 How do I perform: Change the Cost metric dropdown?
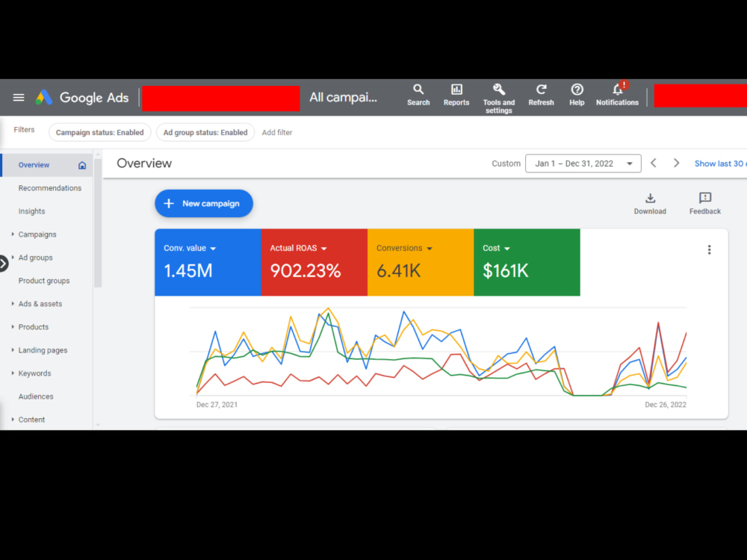pyautogui.click(x=496, y=248)
